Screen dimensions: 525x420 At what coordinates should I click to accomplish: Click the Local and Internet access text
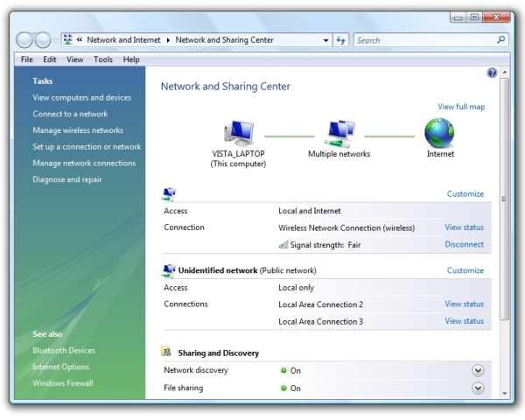(310, 211)
